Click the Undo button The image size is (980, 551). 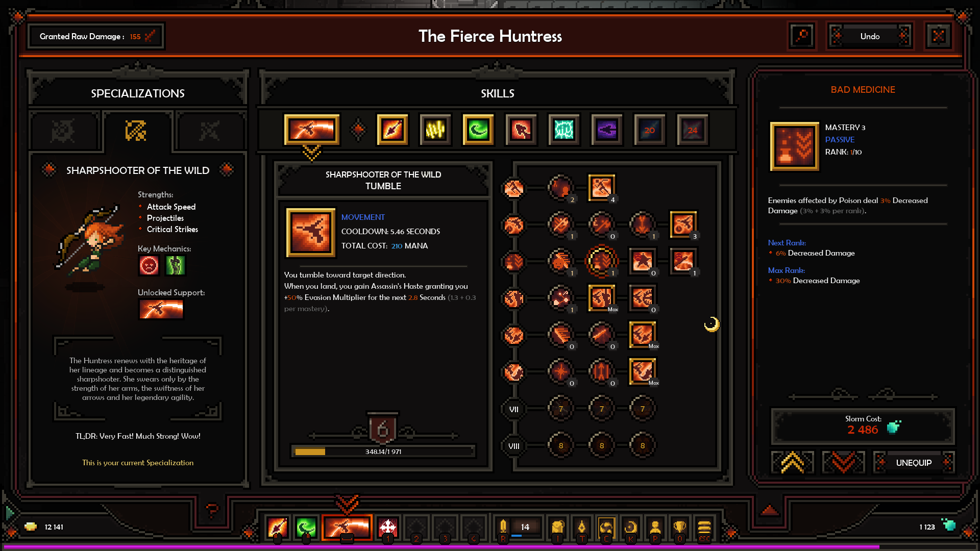(x=869, y=36)
